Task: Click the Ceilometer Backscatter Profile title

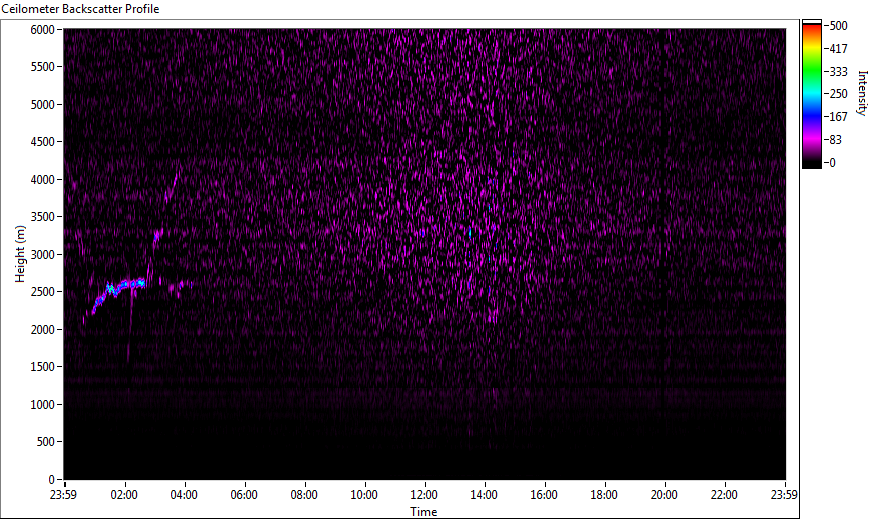Action: (x=81, y=9)
